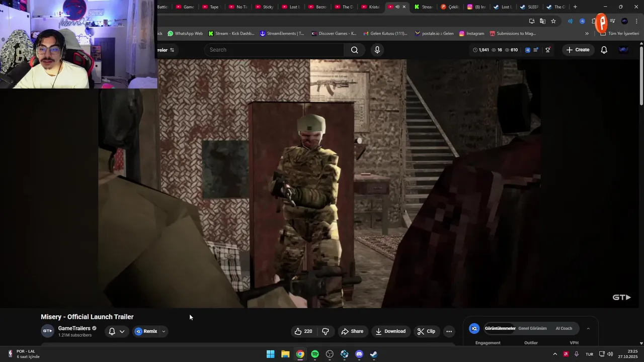Click the TUR language indicator

click(589, 354)
